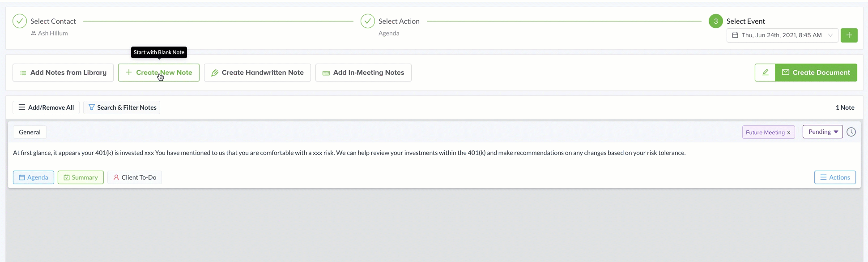Click the green plus add event button
The image size is (868, 262).
tap(849, 35)
